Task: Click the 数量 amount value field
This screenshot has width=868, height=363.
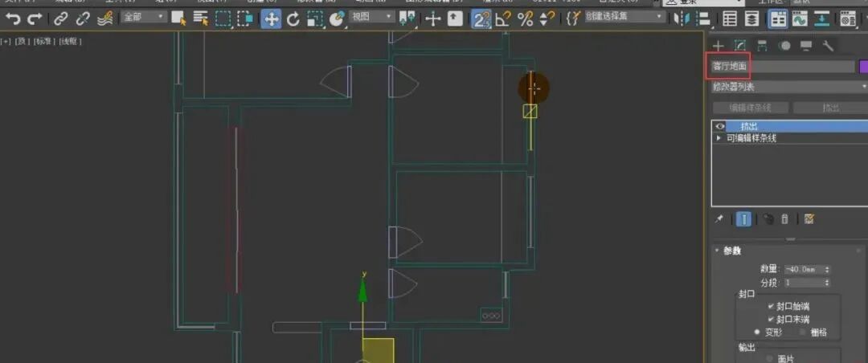Action: point(803,270)
